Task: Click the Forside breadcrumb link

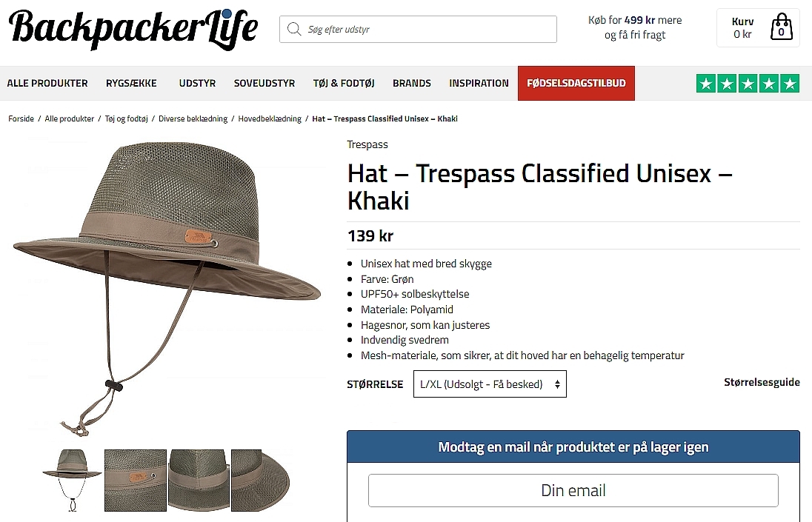Action: point(21,118)
